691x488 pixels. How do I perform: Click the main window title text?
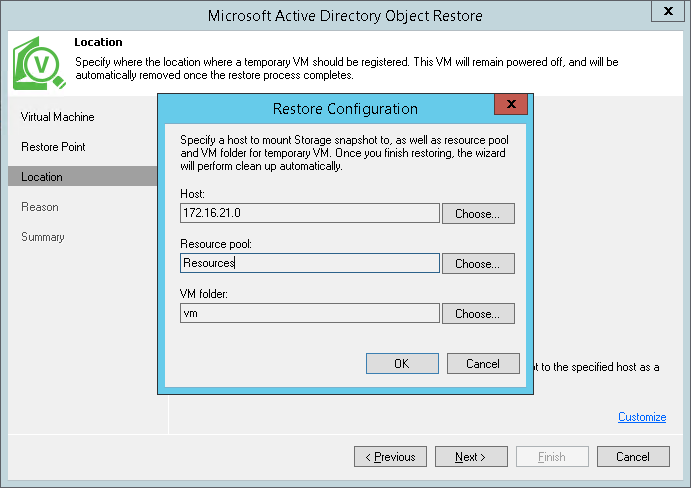(x=345, y=16)
